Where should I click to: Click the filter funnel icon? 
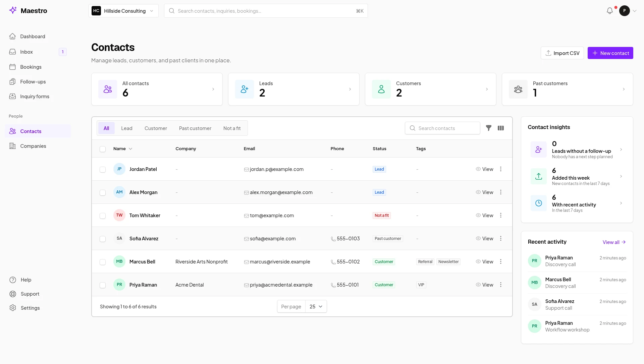pyautogui.click(x=489, y=128)
